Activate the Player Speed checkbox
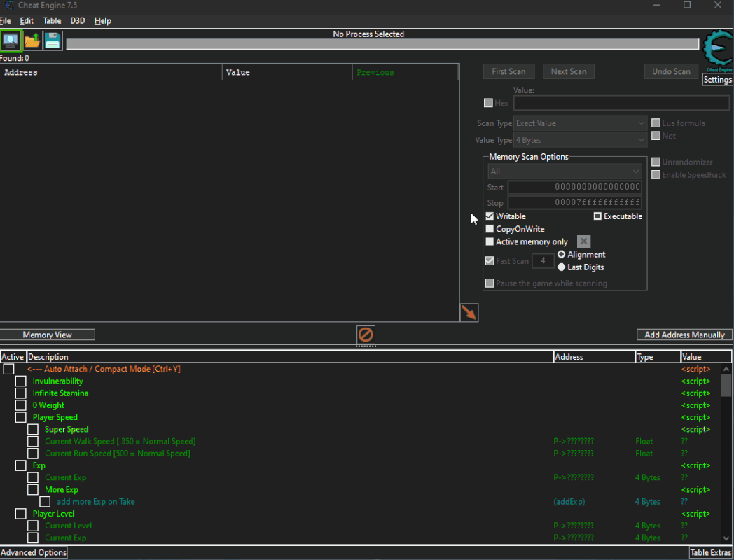The width and height of the screenshot is (734, 560). [x=20, y=417]
